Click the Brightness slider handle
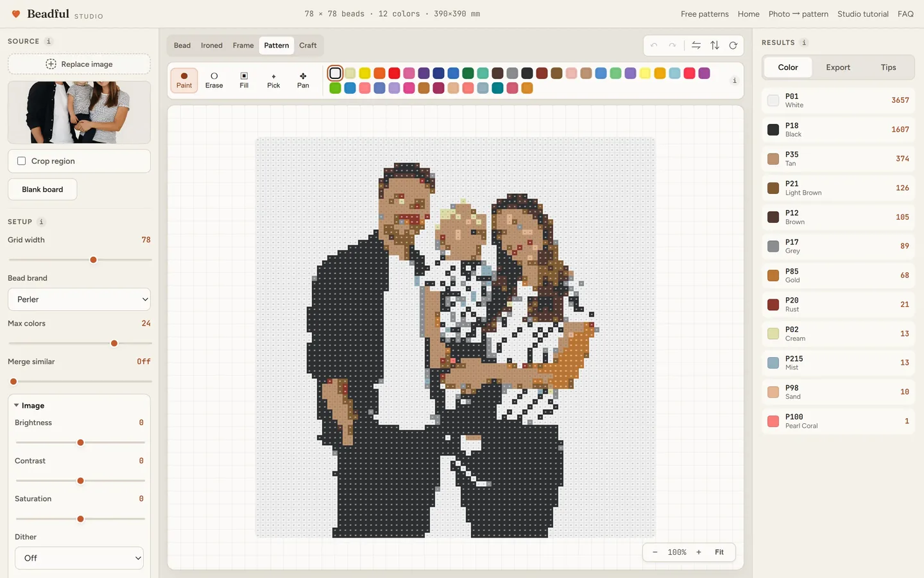The image size is (924, 578). pyautogui.click(x=80, y=442)
